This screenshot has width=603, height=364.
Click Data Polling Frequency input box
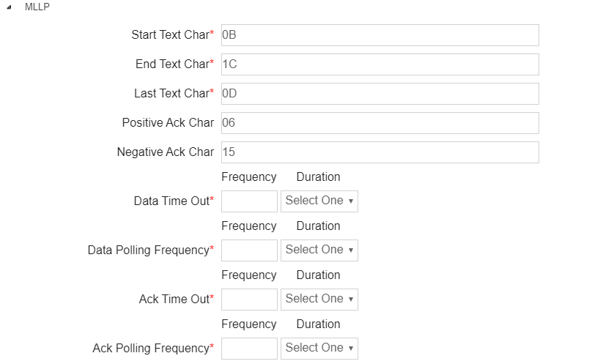coord(249,250)
